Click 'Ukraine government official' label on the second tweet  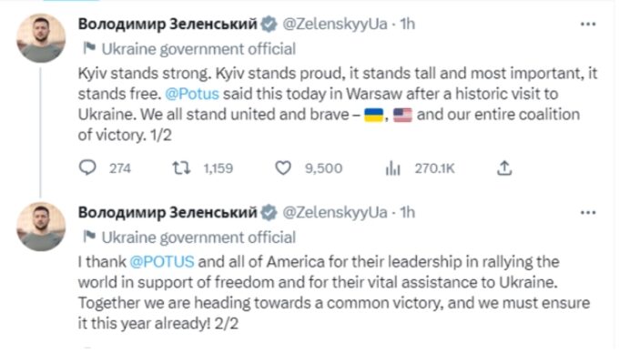tap(198, 238)
